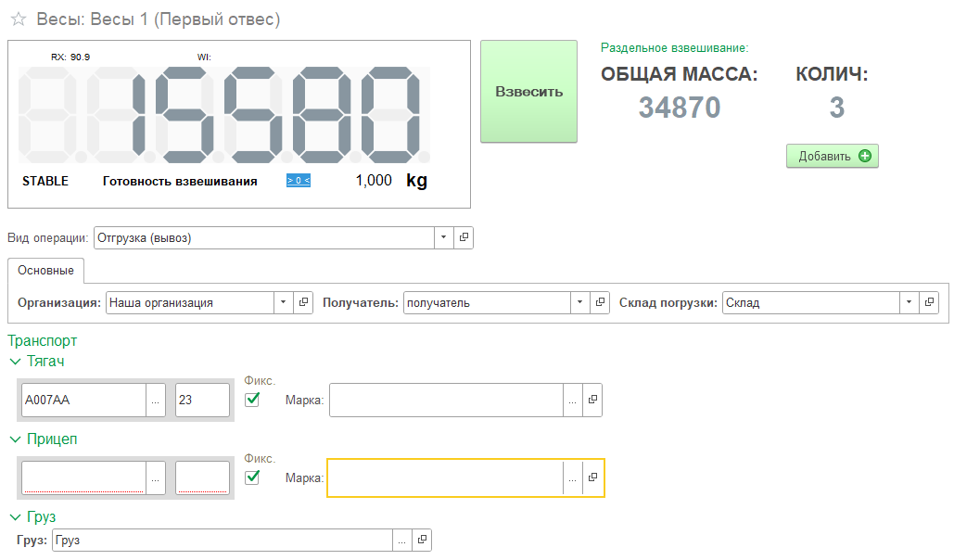Screen dimensions: 954x560
Task: Click open icon next to Получатель field
Action: point(601,303)
